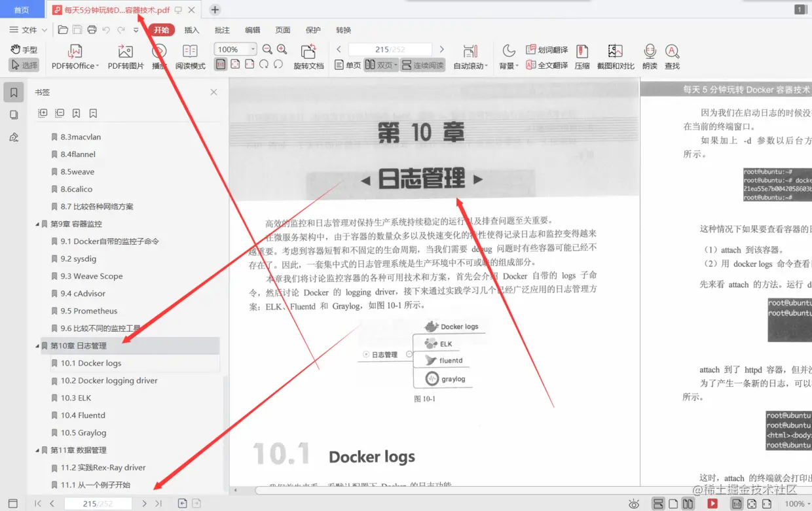Click the zoom out magnifier icon

[267, 49]
